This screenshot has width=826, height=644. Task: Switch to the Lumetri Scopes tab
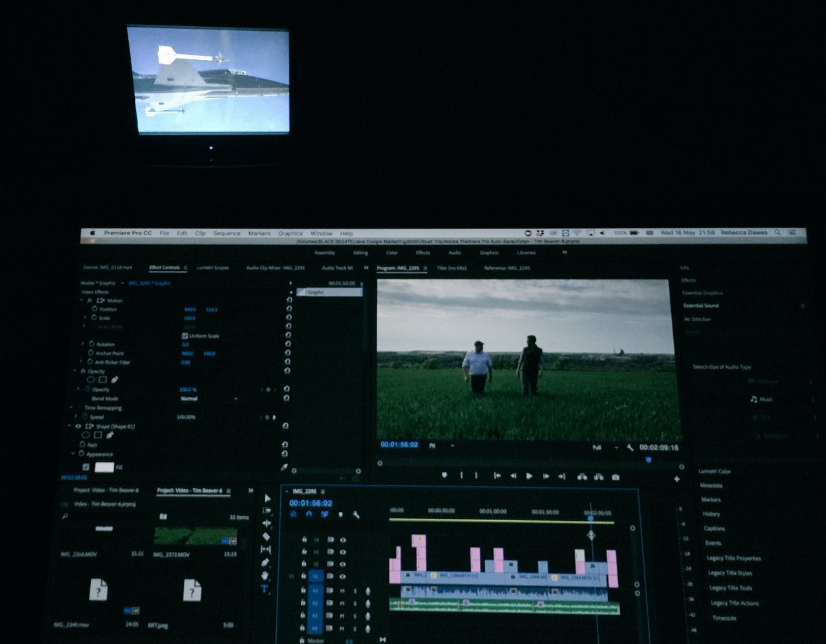212,268
